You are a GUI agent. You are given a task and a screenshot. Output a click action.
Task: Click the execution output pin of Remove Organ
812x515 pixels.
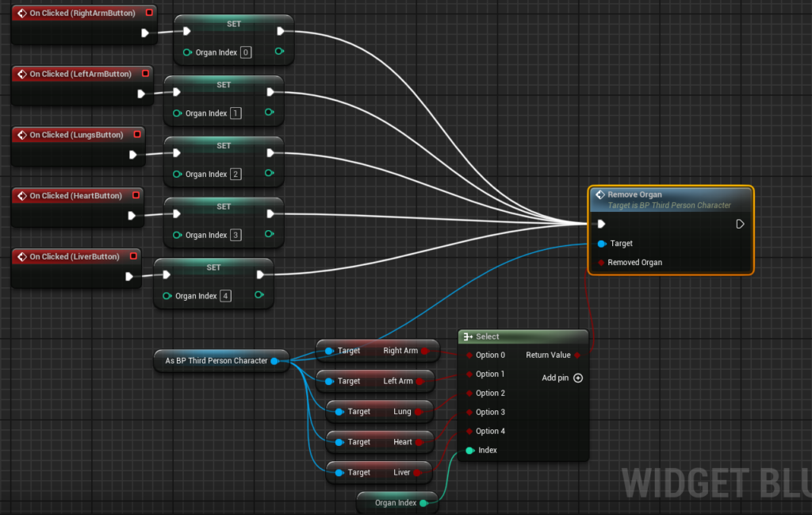(x=740, y=224)
